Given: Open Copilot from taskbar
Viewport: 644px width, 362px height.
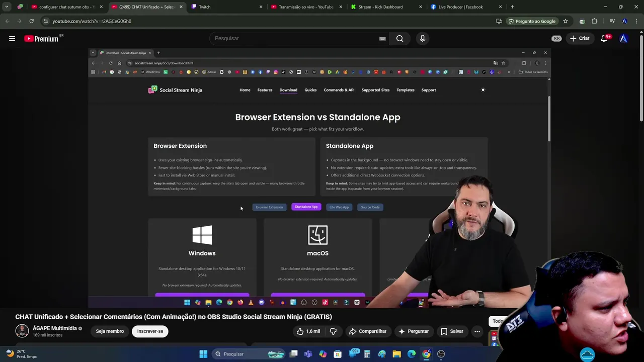Looking at the screenshot, I should (x=323, y=354).
